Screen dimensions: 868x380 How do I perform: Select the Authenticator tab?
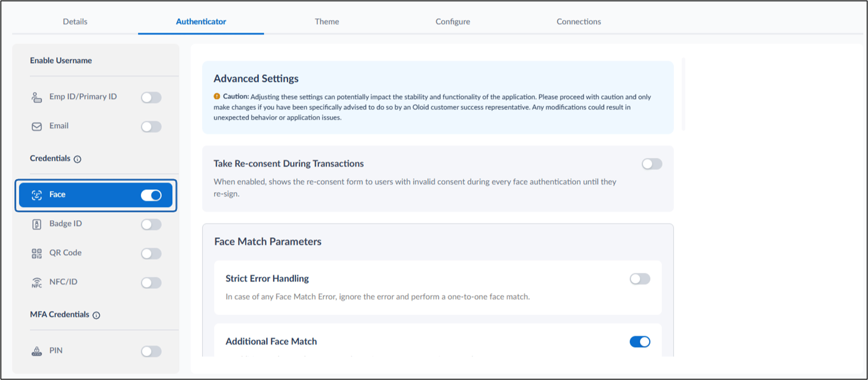click(x=201, y=22)
